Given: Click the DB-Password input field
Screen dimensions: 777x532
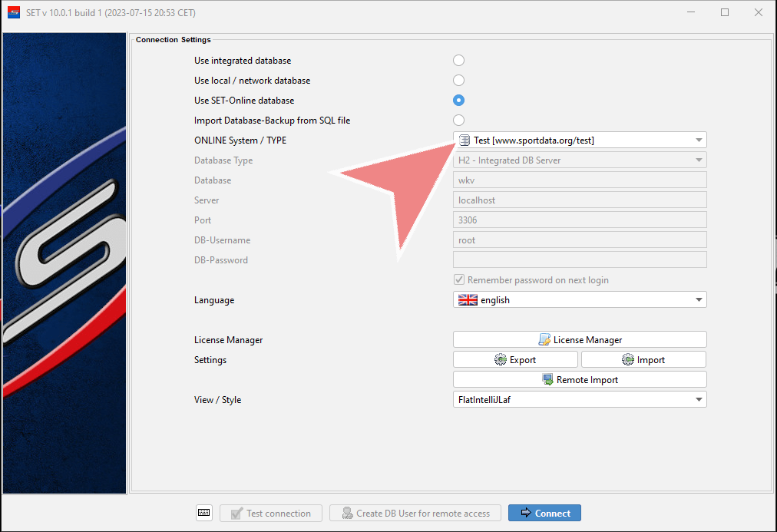Looking at the screenshot, I should (x=580, y=260).
